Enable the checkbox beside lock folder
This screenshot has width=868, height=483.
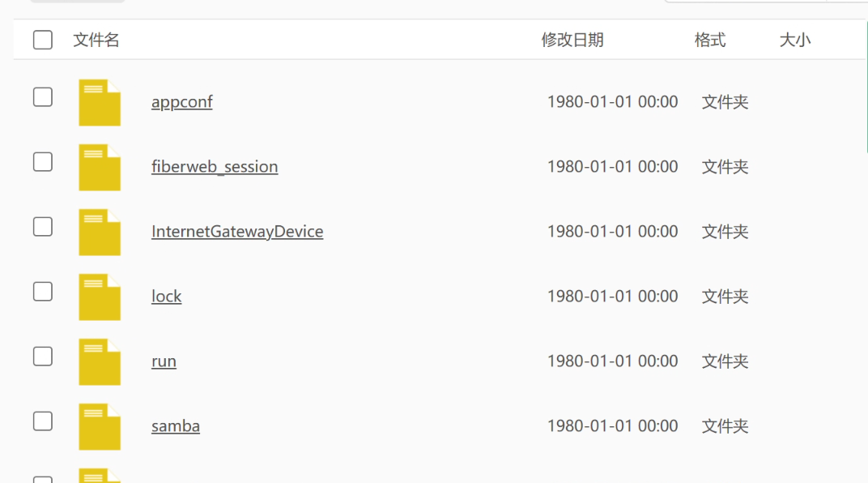pos(43,292)
